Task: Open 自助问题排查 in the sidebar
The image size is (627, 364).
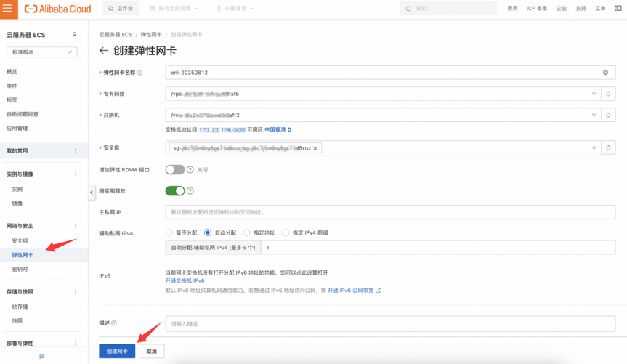Action: [x=23, y=114]
